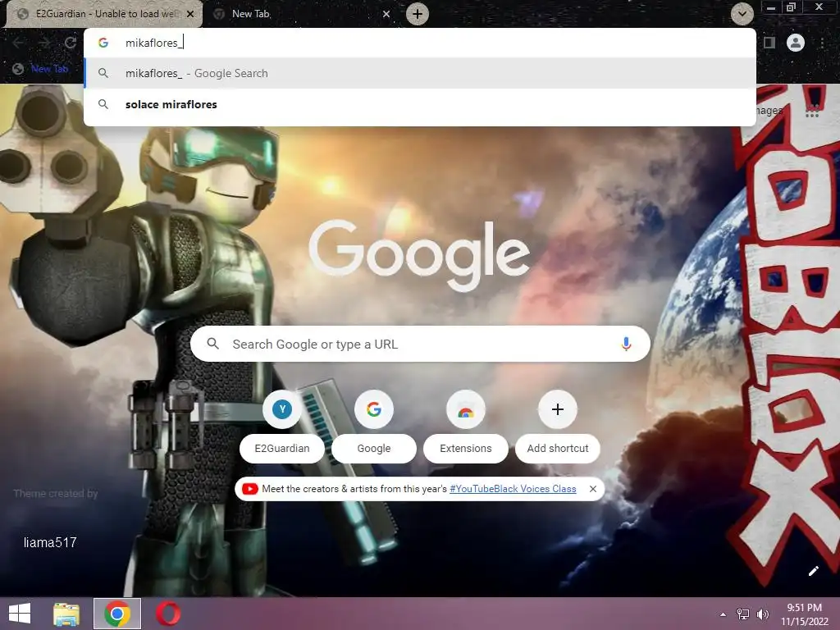Open File Explorer from the taskbar

66,614
